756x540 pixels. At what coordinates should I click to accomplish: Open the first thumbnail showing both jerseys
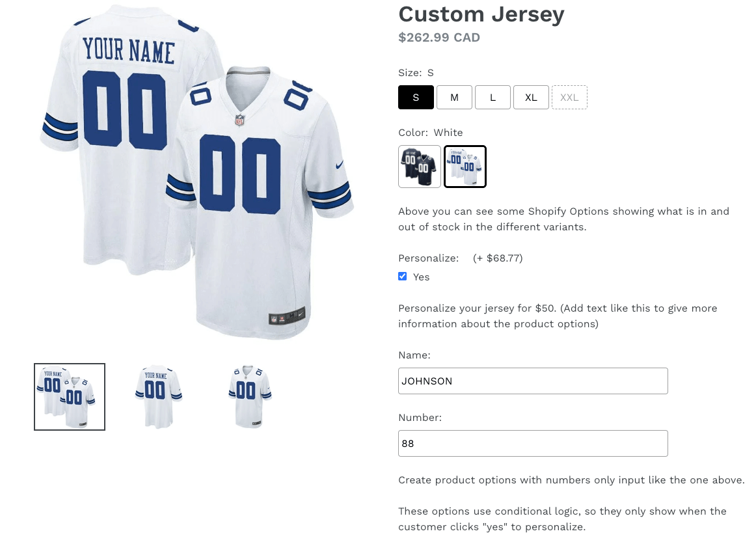[x=70, y=397]
